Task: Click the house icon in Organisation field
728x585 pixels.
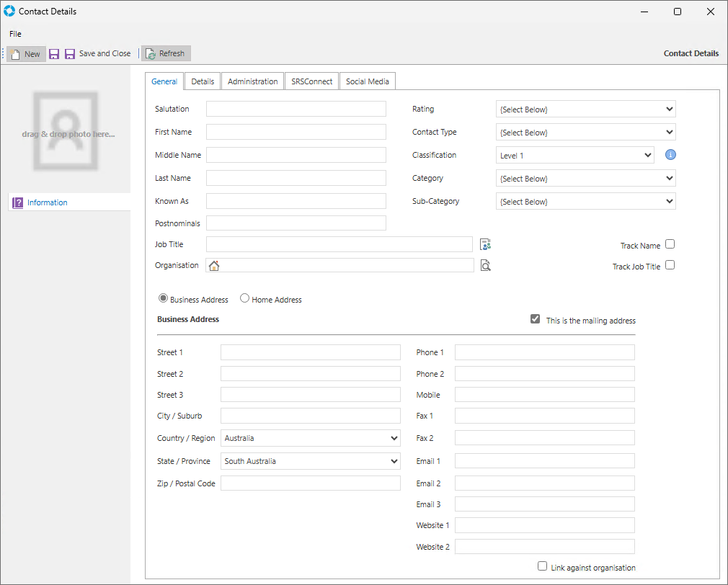Action: (x=214, y=266)
